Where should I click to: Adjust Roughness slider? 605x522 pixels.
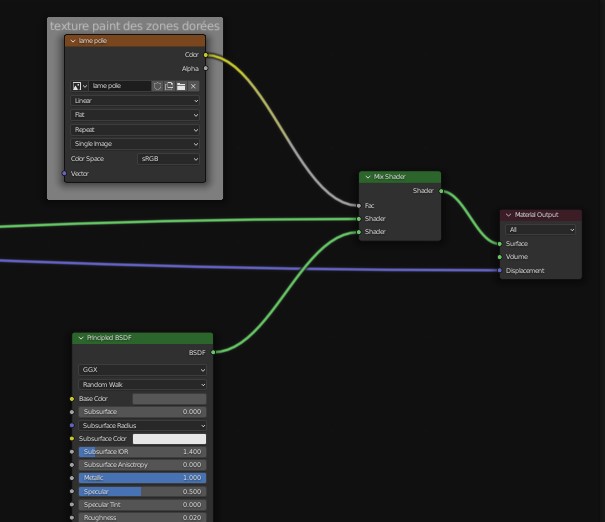[x=142, y=518]
